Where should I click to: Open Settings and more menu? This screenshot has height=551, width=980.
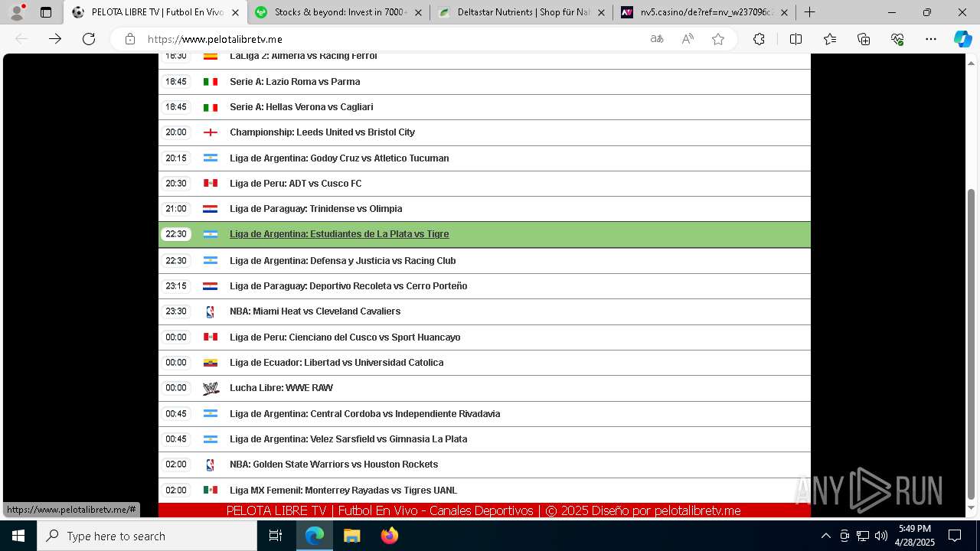[931, 39]
